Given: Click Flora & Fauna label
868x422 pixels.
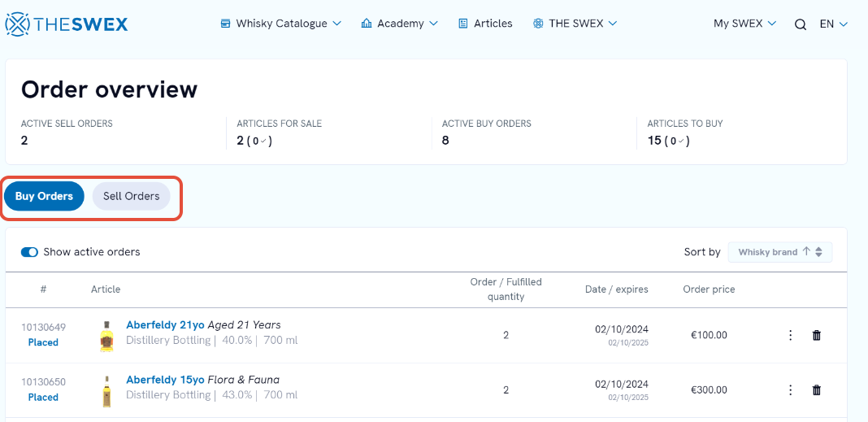Looking at the screenshot, I should pos(244,380).
